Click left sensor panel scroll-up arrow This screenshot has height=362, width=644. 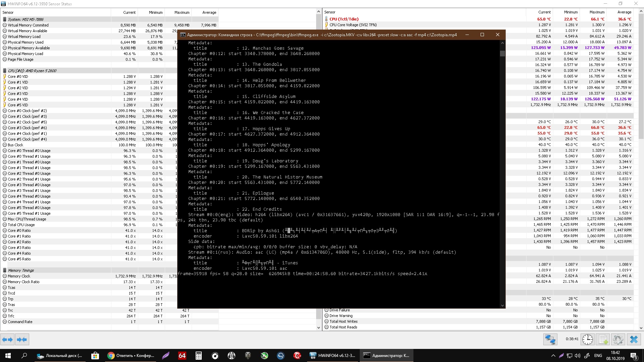pyautogui.click(x=318, y=12)
